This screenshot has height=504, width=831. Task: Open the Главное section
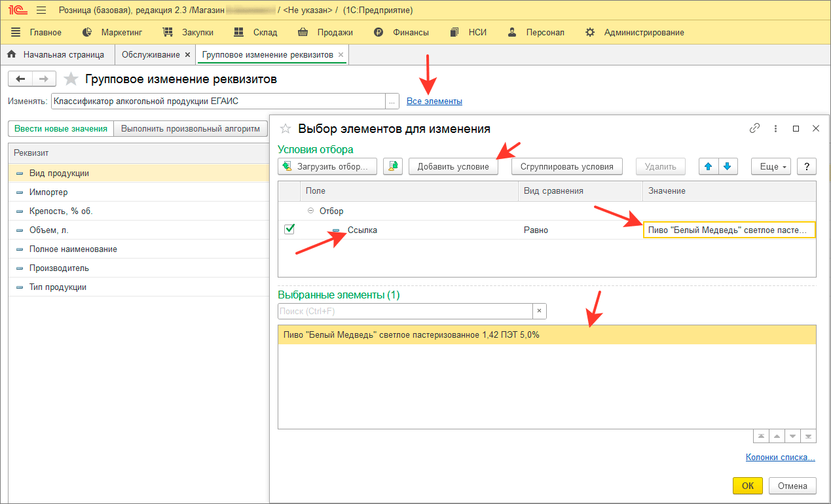coord(37,32)
